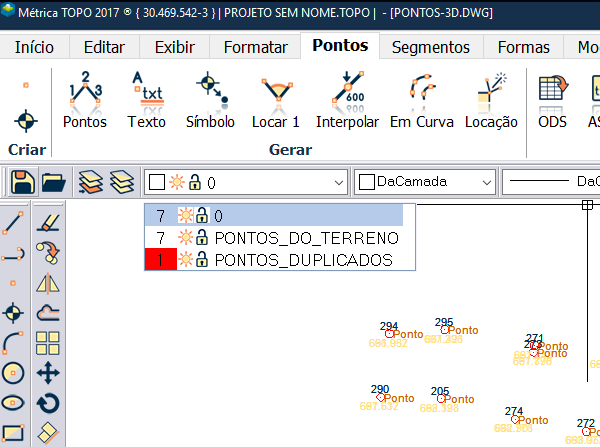Open the Locação tool
Image resolution: width=600 pixels, height=447 pixels.
point(490,103)
